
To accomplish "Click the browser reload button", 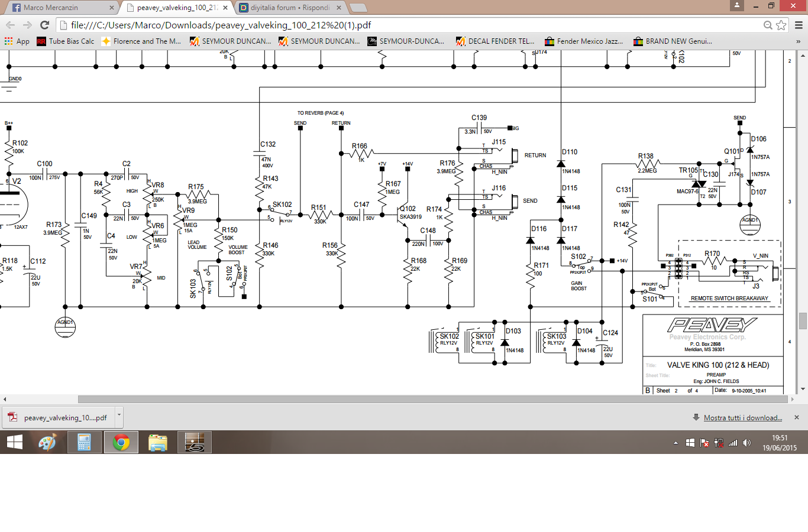I will (x=44, y=25).
